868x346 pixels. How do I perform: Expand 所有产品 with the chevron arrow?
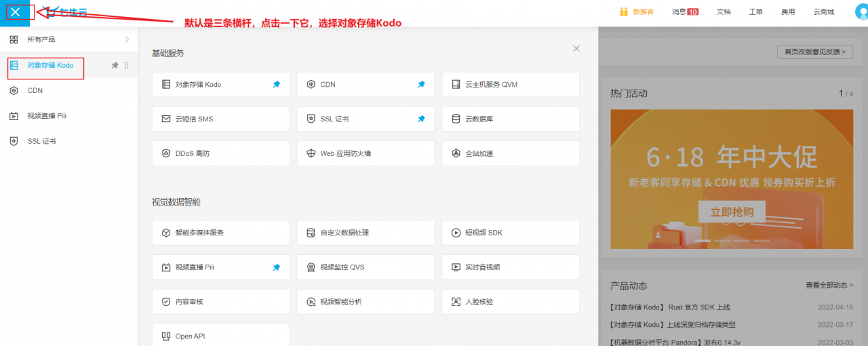tap(127, 39)
